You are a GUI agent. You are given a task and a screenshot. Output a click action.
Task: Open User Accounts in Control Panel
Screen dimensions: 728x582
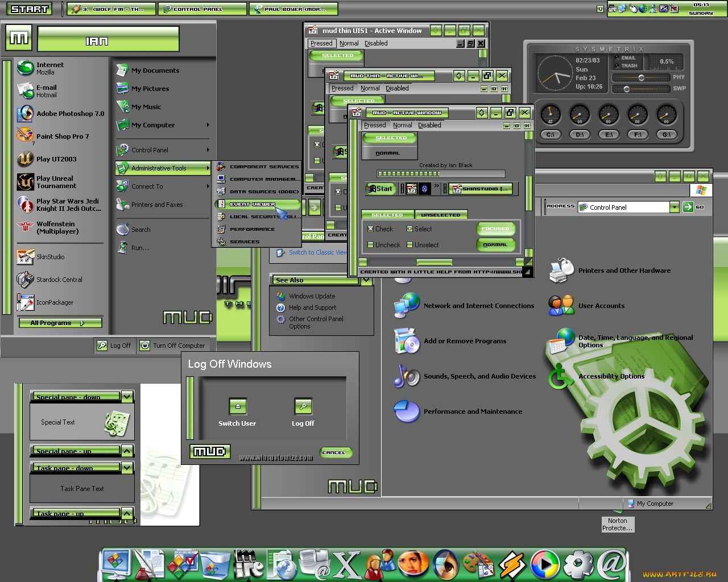click(x=601, y=306)
